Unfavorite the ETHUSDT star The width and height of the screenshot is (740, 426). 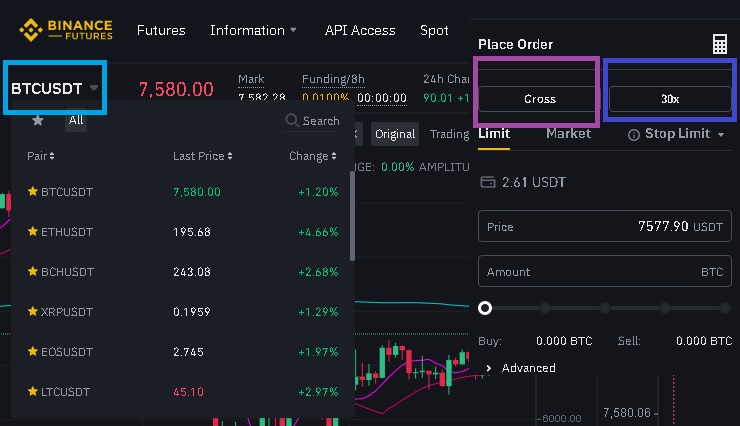point(33,231)
